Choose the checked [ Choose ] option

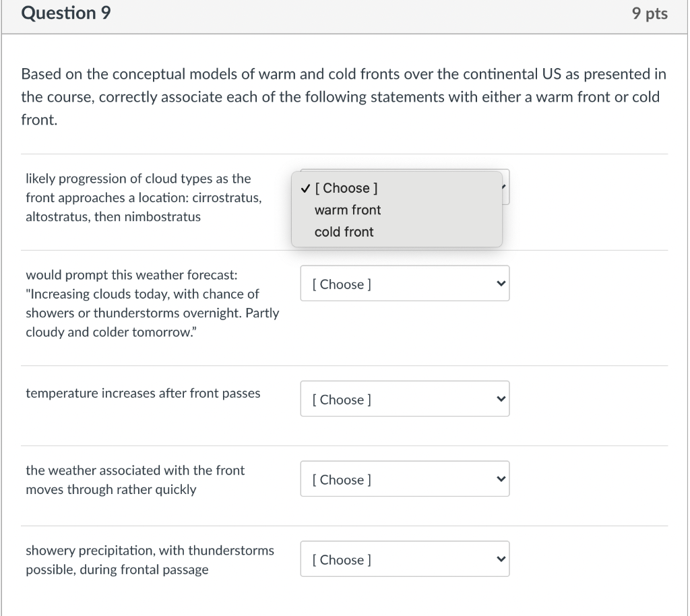point(347,188)
